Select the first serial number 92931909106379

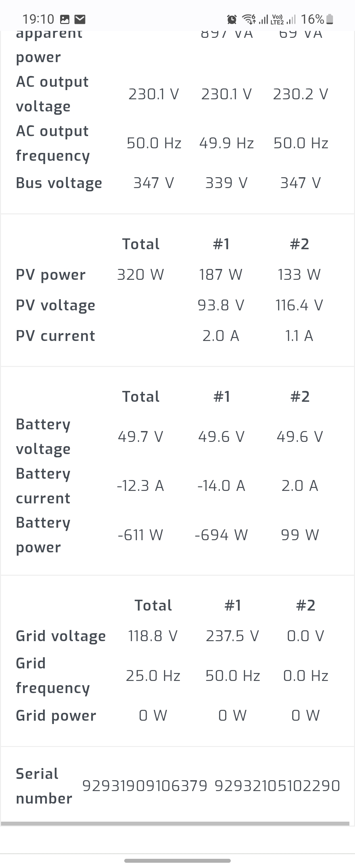coord(145,786)
